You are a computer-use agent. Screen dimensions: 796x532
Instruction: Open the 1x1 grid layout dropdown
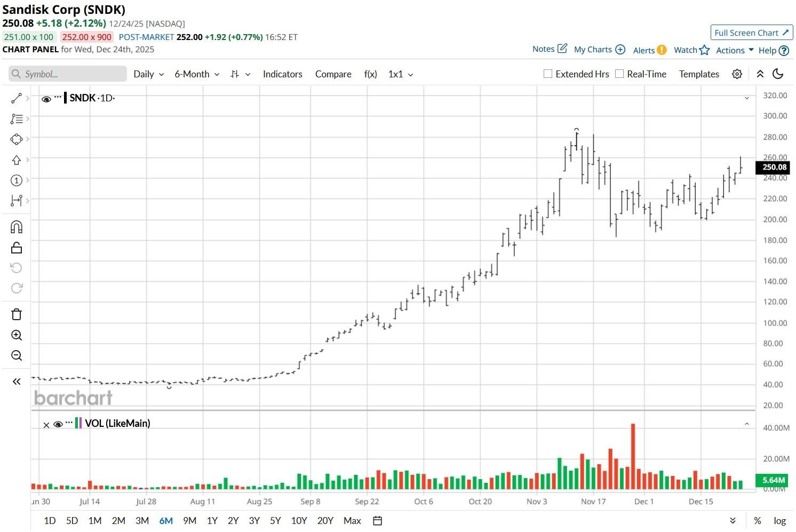pos(401,74)
